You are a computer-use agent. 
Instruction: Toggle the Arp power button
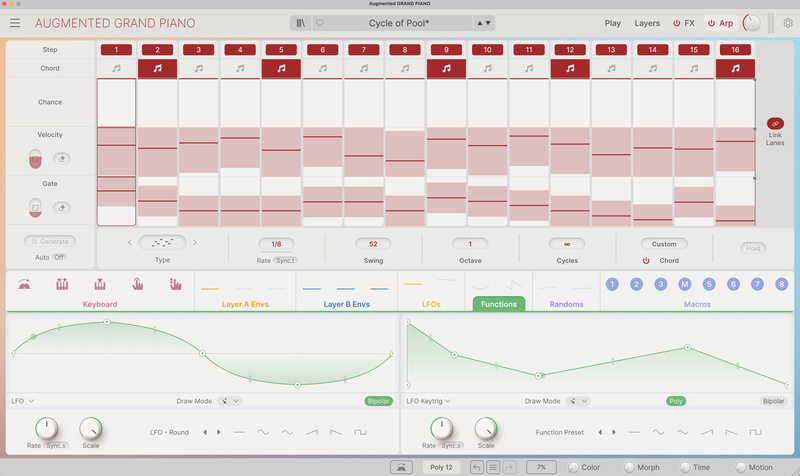coord(711,23)
